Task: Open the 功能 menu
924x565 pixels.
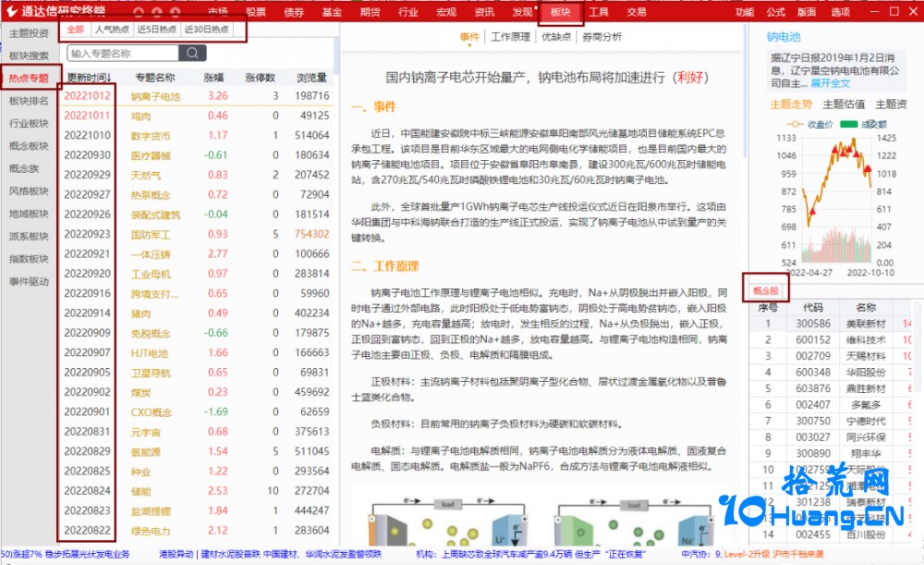Action: pos(745,12)
